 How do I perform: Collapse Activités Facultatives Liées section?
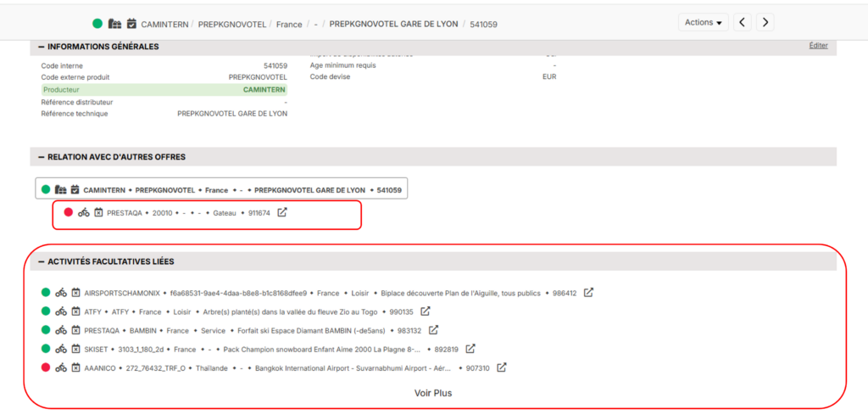coord(41,261)
